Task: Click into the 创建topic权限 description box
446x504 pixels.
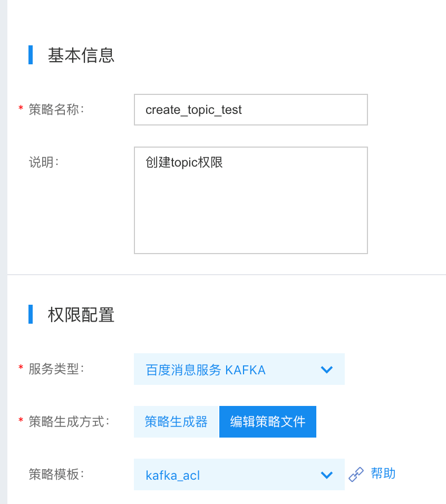Action: click(x=250, y=200)
